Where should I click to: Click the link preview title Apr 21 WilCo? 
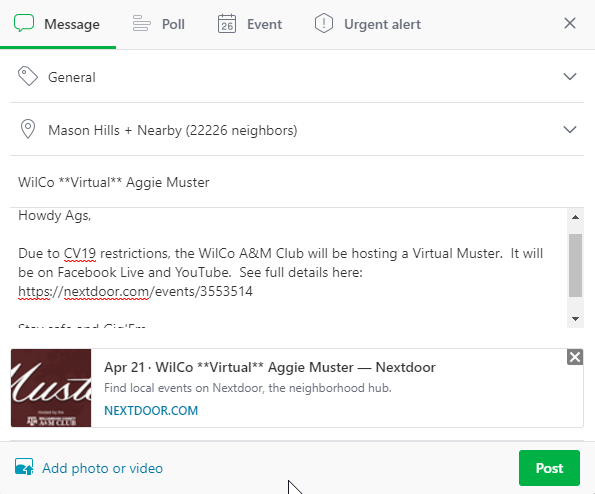(x=269, y=367)
